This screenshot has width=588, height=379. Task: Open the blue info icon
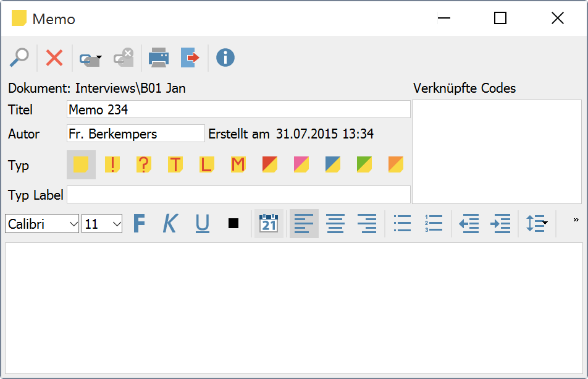(x=225, y=57)
